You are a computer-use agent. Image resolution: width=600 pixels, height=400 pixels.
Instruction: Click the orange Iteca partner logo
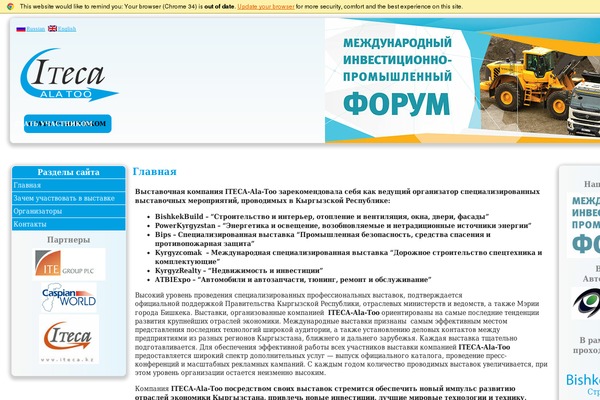point(69,339)
